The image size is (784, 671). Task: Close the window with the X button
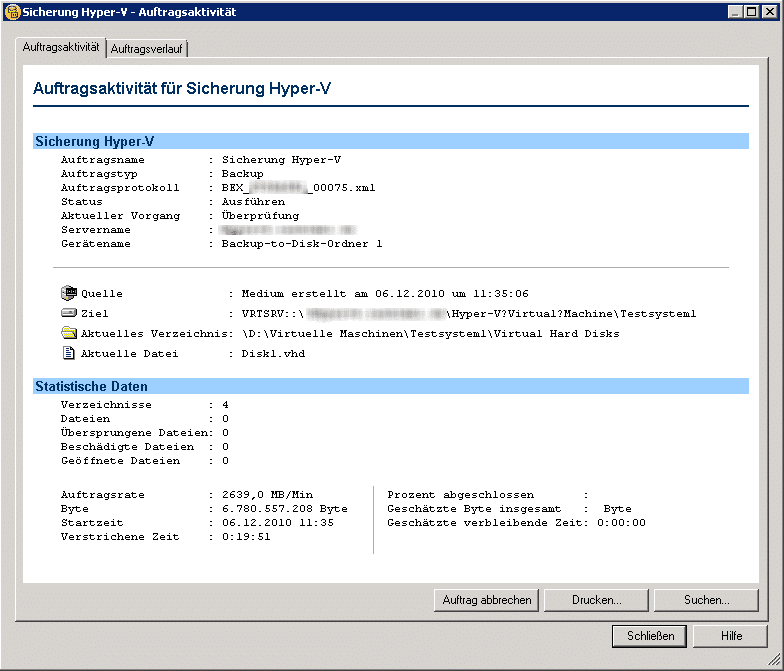click(770, 12)
